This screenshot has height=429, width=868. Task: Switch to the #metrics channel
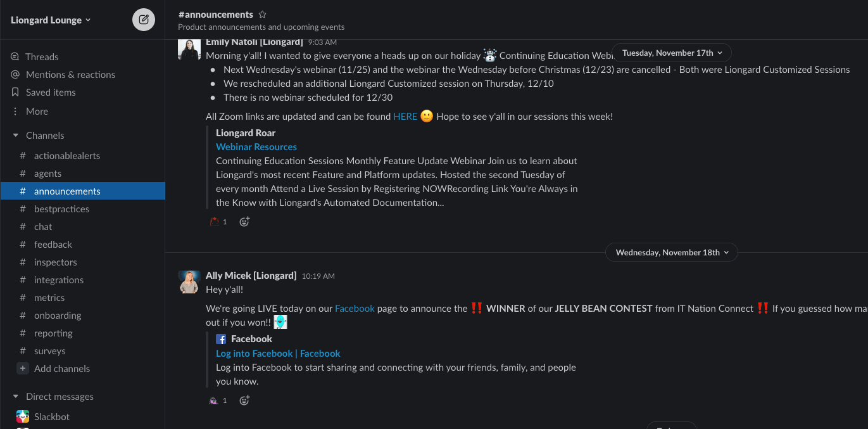coord(49,297)
